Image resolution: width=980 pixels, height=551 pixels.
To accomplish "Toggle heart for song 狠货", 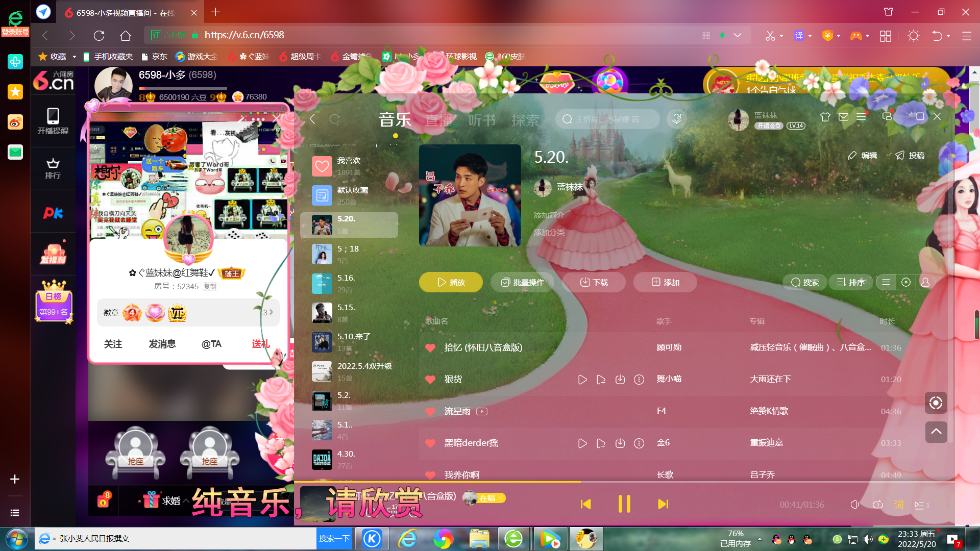I will [x=430, y=380].
